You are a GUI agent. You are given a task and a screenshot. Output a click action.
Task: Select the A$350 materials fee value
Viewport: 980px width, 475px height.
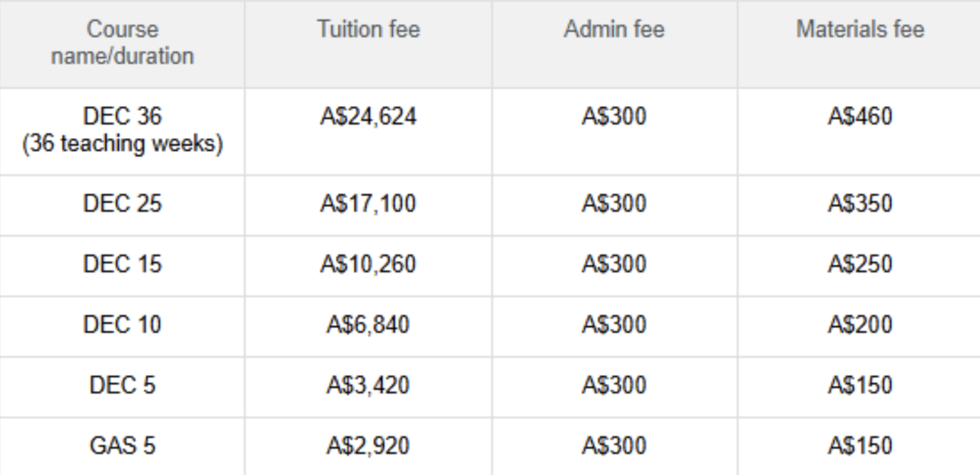860,204
